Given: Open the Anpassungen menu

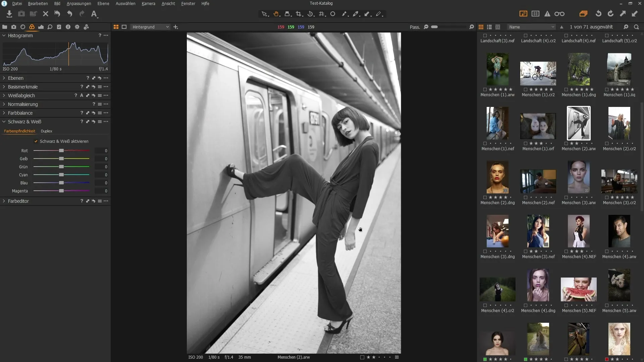Looking at the screenshot, I should tap(79, 3).
